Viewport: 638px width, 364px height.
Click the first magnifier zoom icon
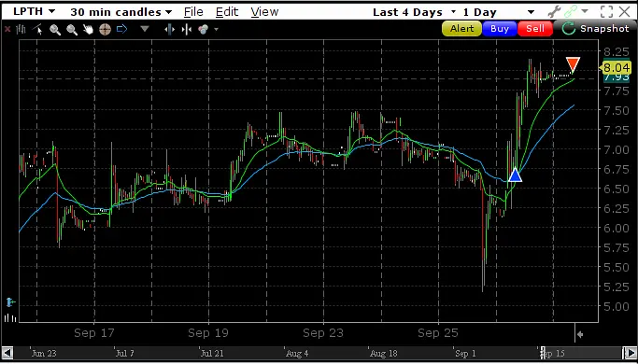[55, 29]
